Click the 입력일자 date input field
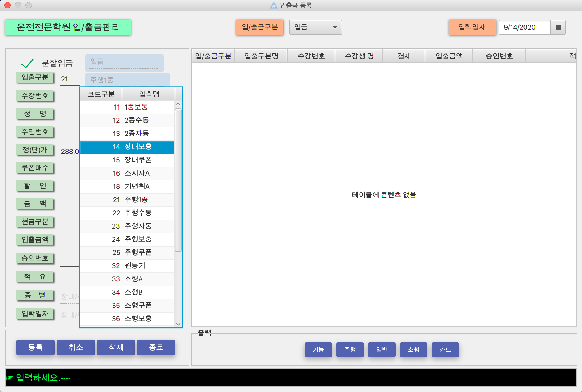 tap(524, 27)
